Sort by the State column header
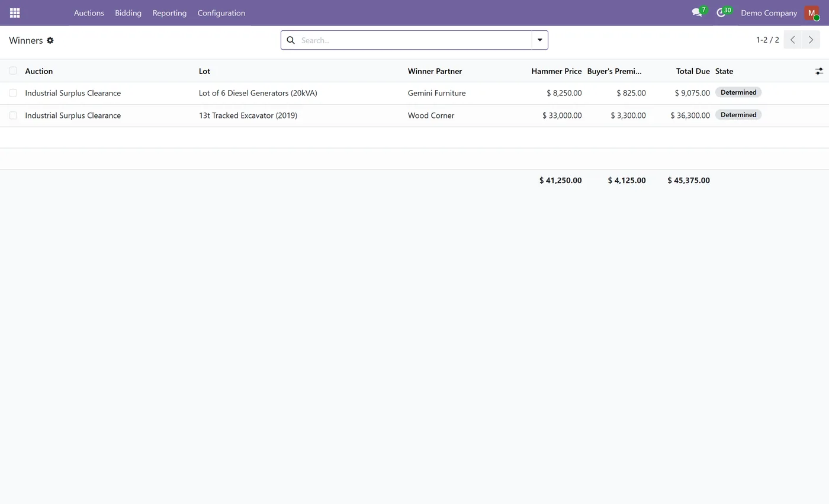This screenshot has width=829, height=504. 724,71
